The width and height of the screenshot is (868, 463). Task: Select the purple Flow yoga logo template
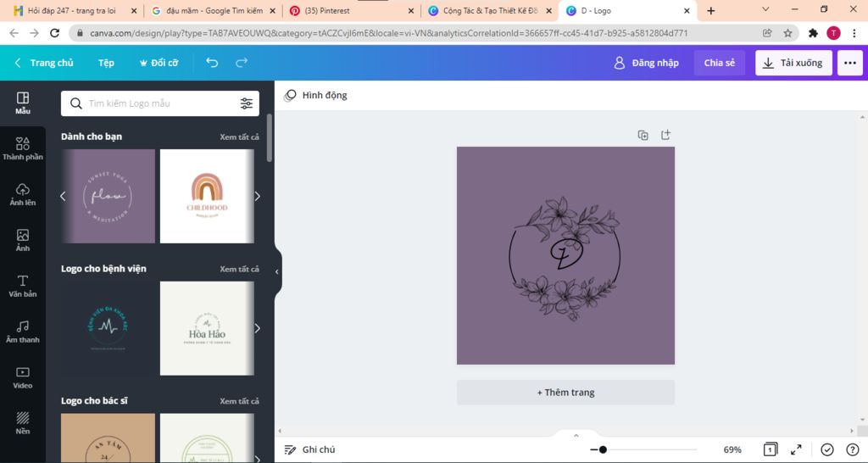[108, 196]
